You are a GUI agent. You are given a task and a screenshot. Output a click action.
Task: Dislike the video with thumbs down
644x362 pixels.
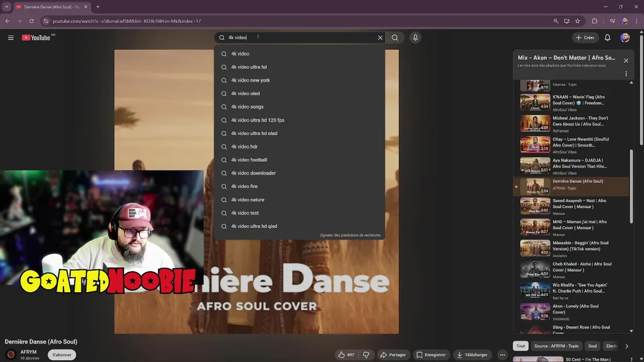tap(366, 355)
